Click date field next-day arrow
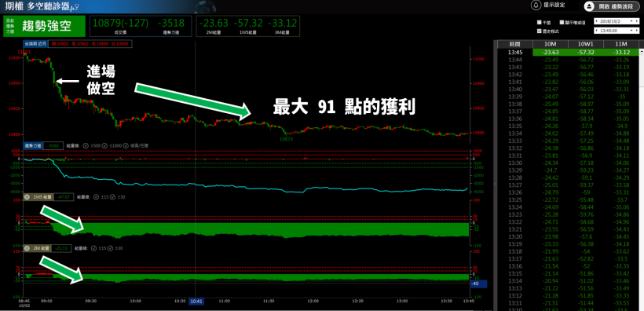This screenshot has width=644, height=311. point(637,21)
